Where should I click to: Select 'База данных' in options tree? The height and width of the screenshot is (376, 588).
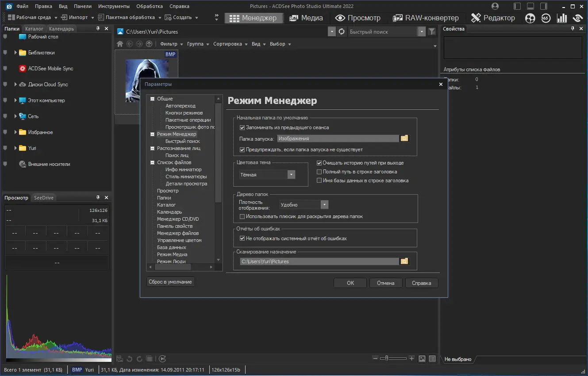point(172,247)
